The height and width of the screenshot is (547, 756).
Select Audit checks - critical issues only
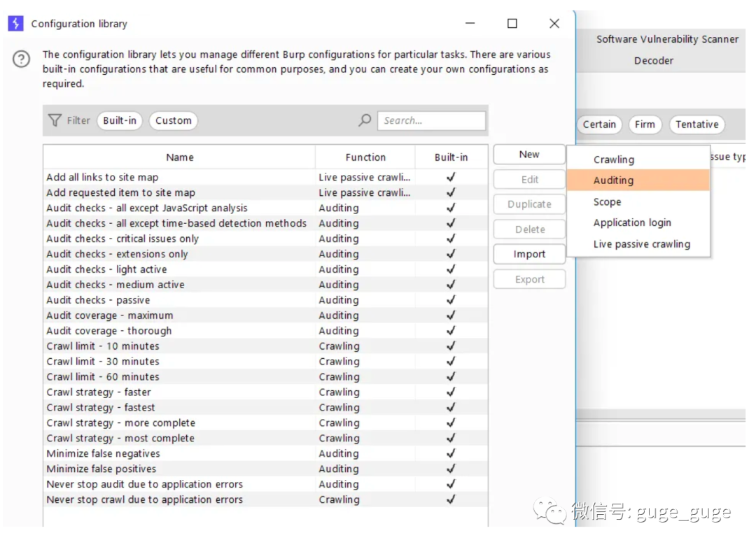coord(265,239)
